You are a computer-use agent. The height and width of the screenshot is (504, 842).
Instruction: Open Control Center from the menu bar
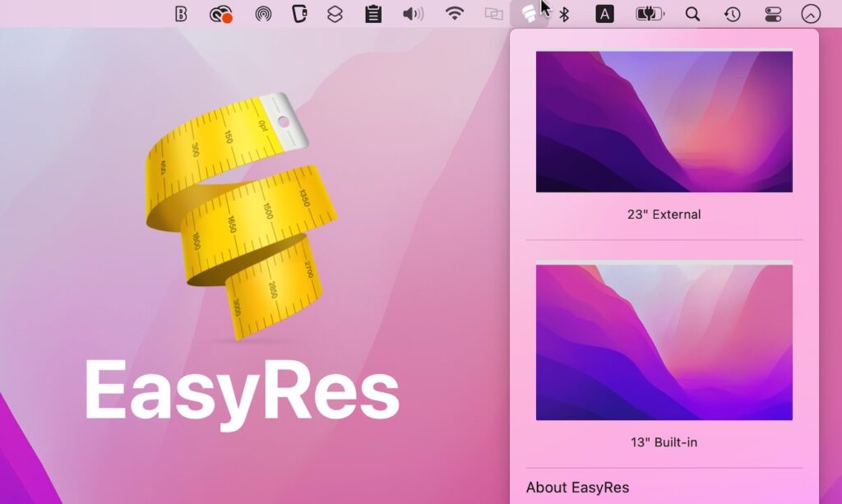[x=773, y=13]
